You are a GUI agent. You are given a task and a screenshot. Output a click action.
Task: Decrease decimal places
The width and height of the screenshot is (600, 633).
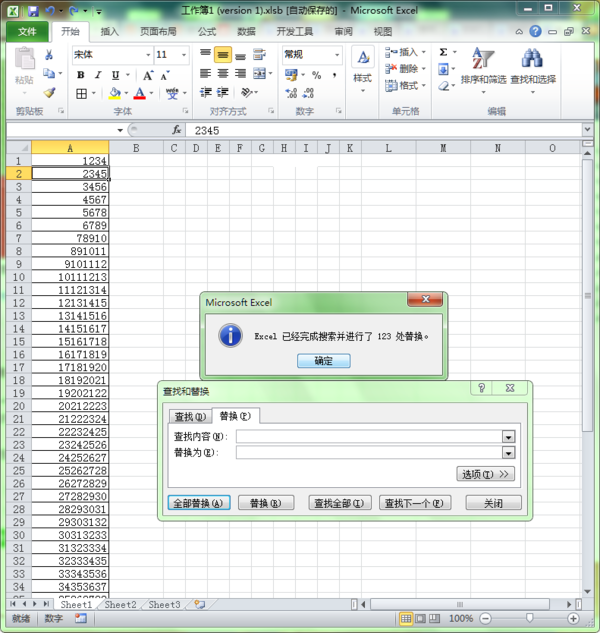[x=308, y=93]
